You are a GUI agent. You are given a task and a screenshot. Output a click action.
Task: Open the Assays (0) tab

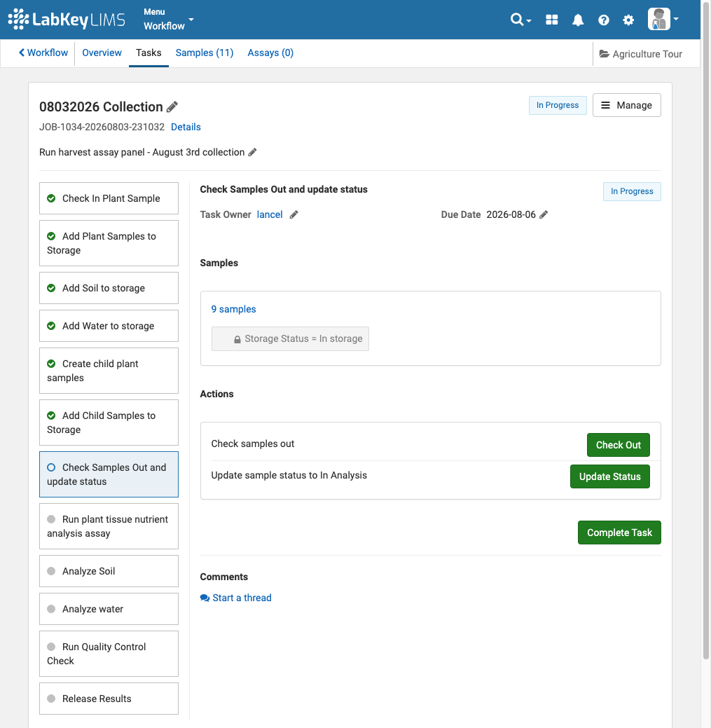point(270,53)
